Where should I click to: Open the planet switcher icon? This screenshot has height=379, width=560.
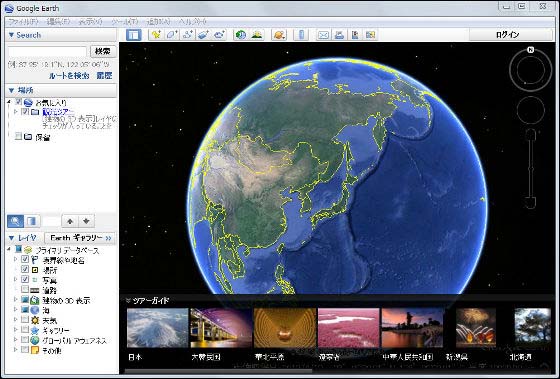pos(279,35)
